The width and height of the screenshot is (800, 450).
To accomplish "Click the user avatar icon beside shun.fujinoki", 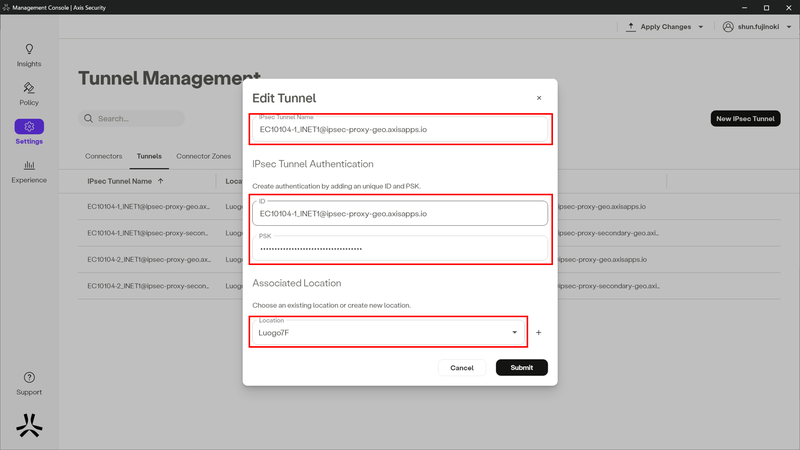I will coord(728,27).
